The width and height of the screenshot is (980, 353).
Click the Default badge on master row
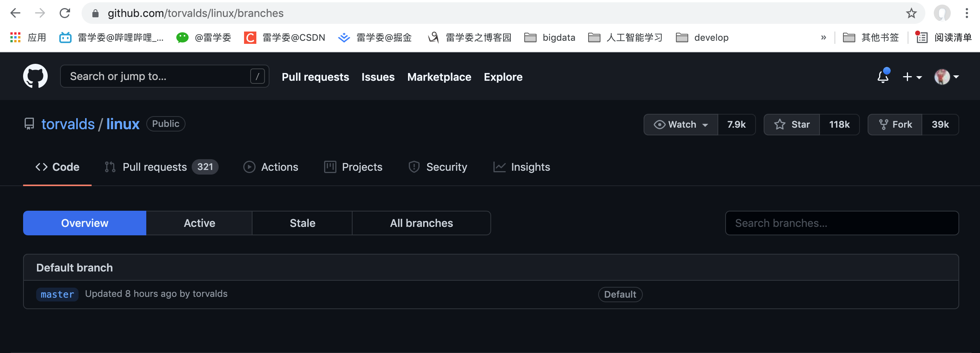(x=620, y=295)
